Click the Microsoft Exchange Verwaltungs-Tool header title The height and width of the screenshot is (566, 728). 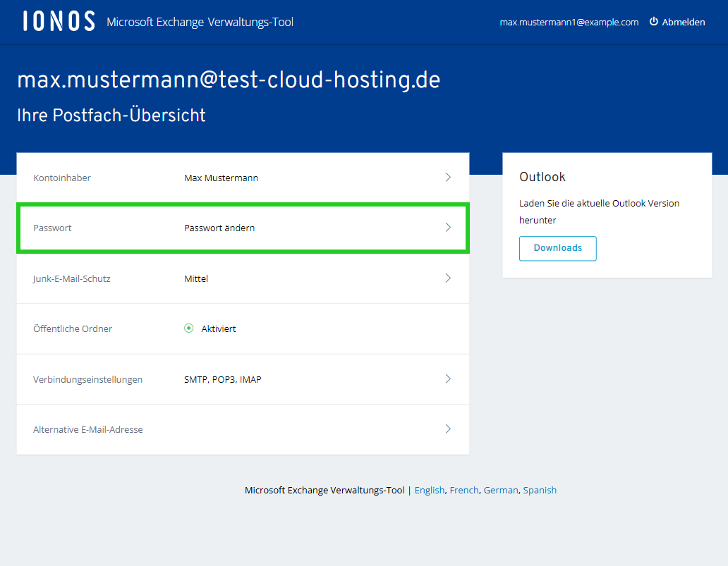pyautogui.click(x=200, y=23)
